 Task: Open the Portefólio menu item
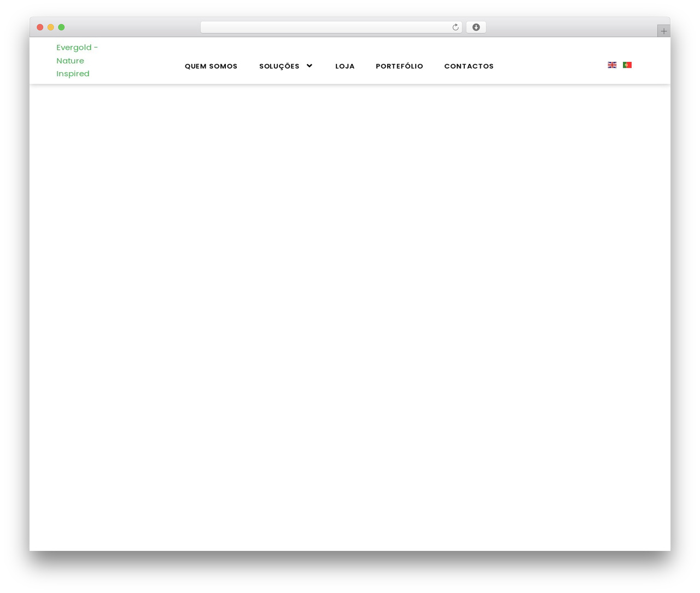[x=399, y=66]
